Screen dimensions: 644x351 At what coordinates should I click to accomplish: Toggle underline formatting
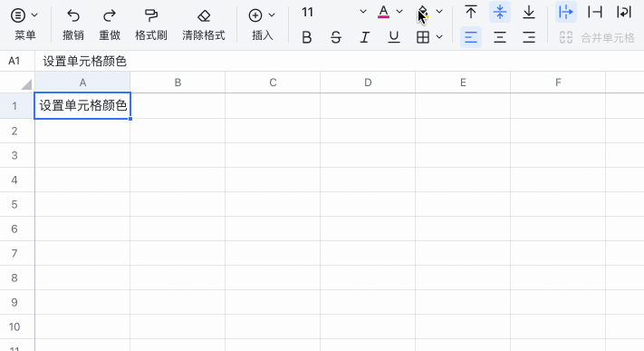tap(393, 37)
